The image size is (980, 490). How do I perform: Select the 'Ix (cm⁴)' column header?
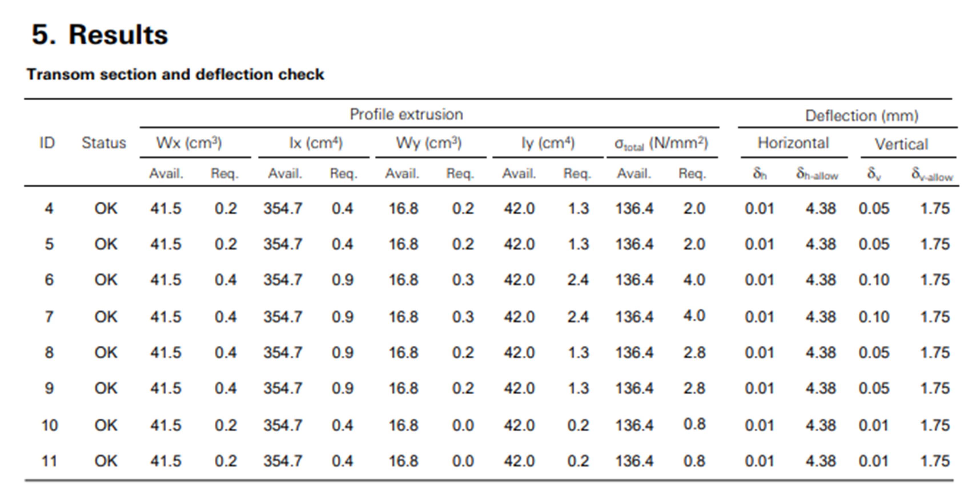coord(316,143)
